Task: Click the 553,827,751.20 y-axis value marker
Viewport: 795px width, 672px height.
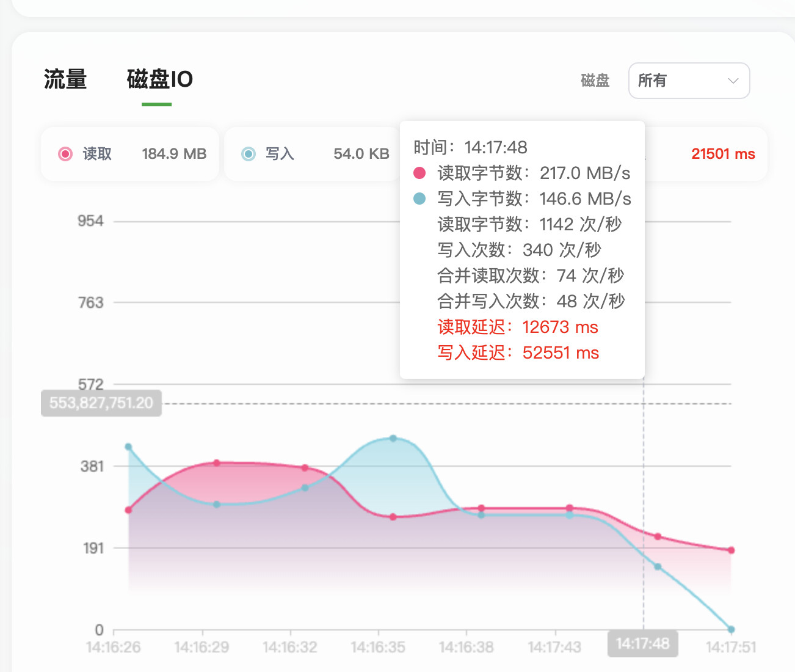Action: click(101, 403)
